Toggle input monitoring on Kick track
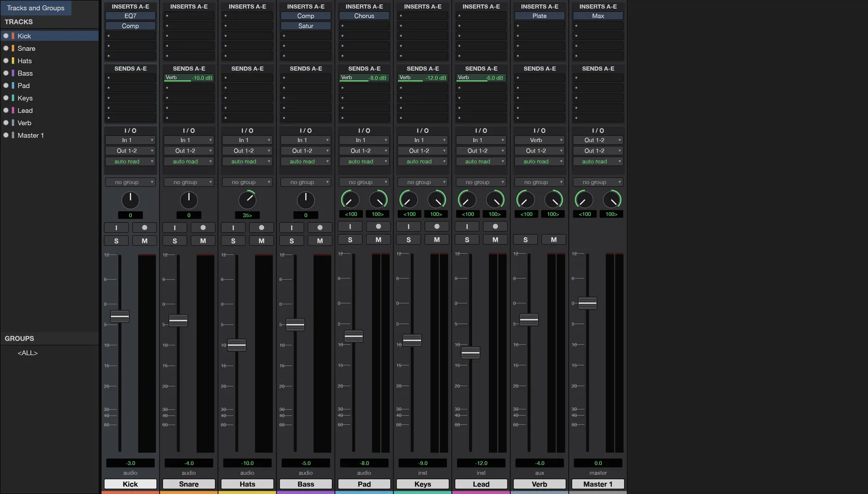 (116, 228)
